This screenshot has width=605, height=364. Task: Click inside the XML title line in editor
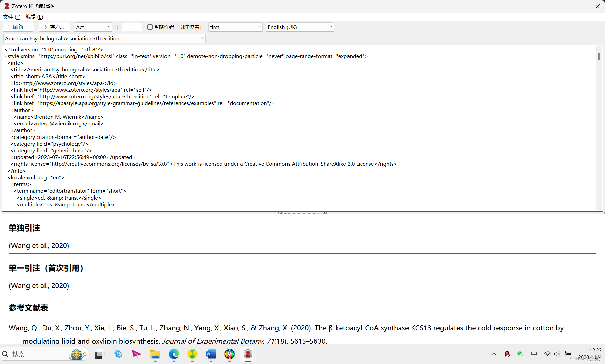pyautogui.click(x=85, y=69)
